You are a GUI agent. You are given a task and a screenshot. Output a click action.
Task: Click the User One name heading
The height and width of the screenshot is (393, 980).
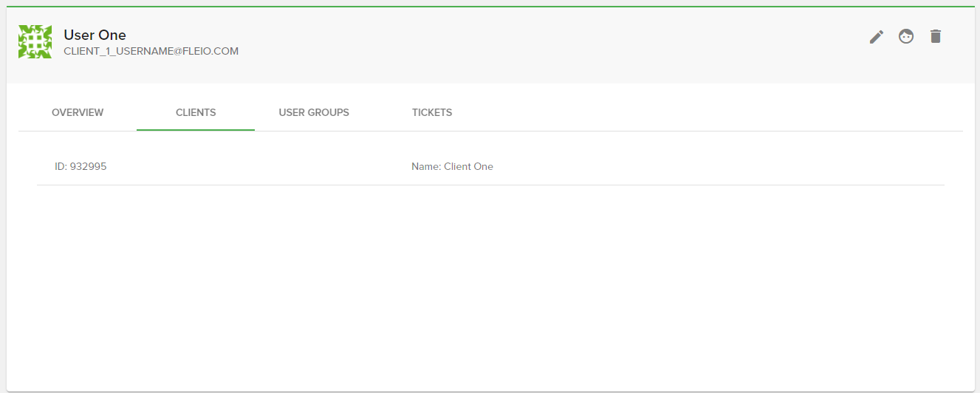[95, 35]
